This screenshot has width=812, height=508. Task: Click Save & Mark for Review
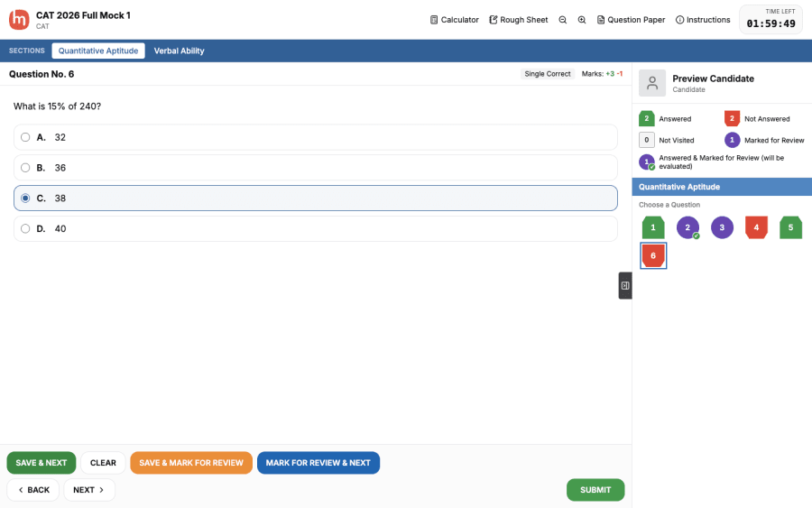tap(191, 463)
